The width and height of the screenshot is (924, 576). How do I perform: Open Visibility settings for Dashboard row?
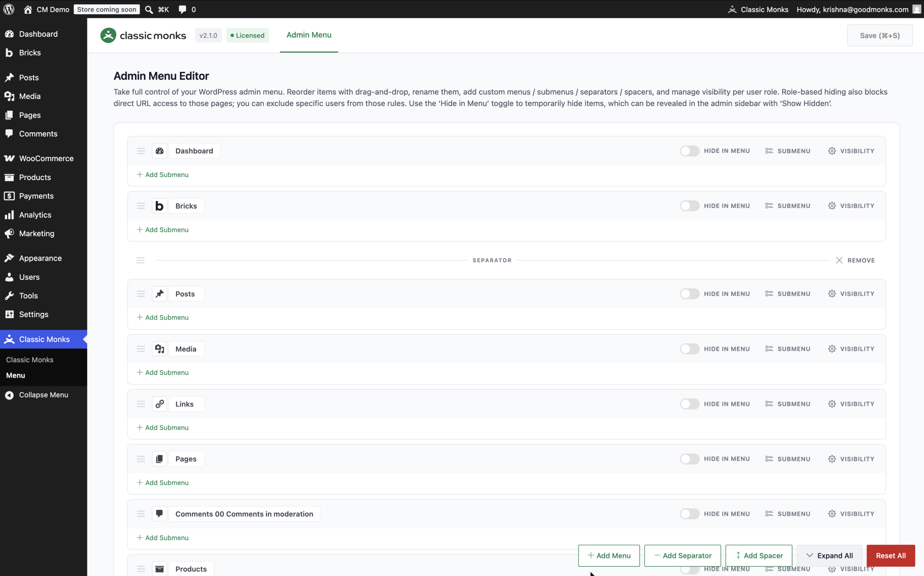coord(851,151)
